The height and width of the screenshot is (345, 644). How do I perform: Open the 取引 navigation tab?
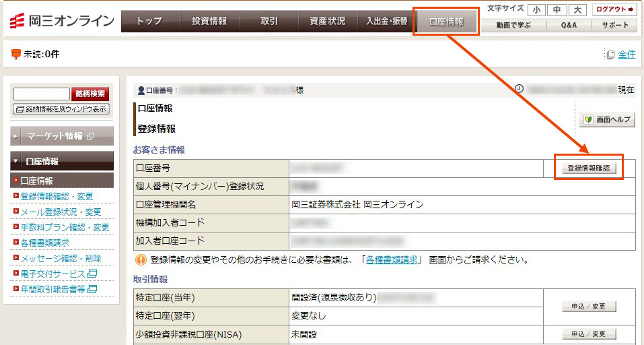click(269, 21)
